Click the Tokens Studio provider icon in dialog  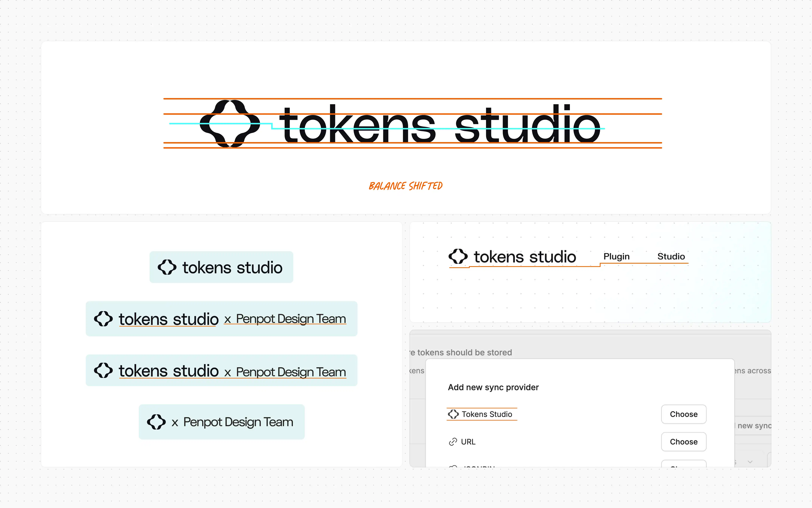(x=453, y=414)
